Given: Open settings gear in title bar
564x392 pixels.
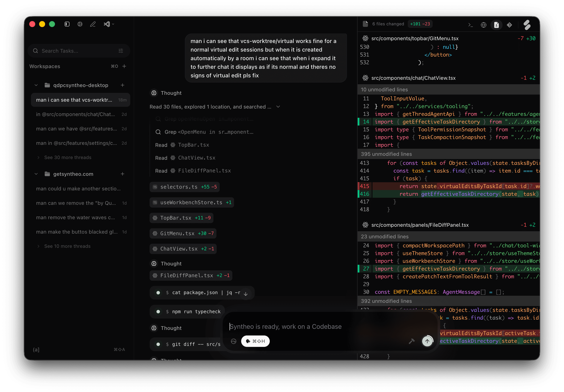Looking at the screenshot, I should tap(80, 24).
